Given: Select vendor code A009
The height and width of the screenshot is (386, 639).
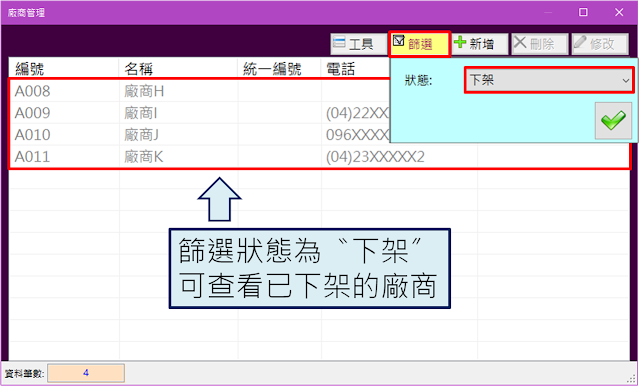Looking at the screenshot, I should point(33,113).
